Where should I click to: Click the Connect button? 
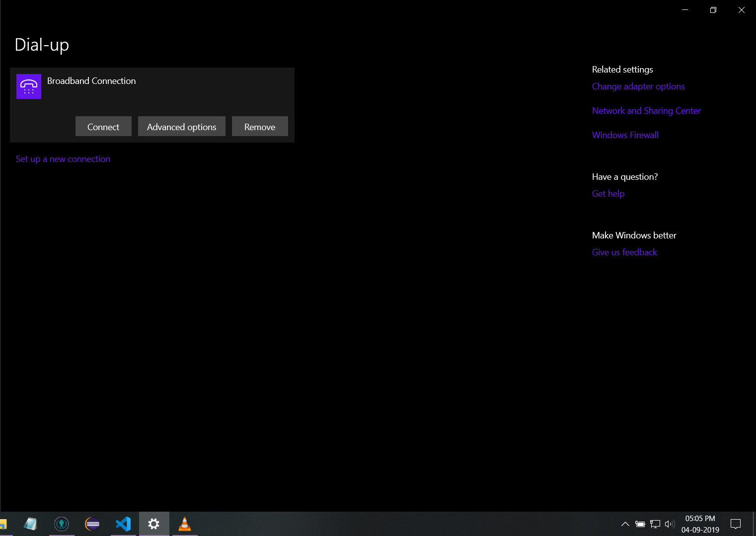pos(103,126)
